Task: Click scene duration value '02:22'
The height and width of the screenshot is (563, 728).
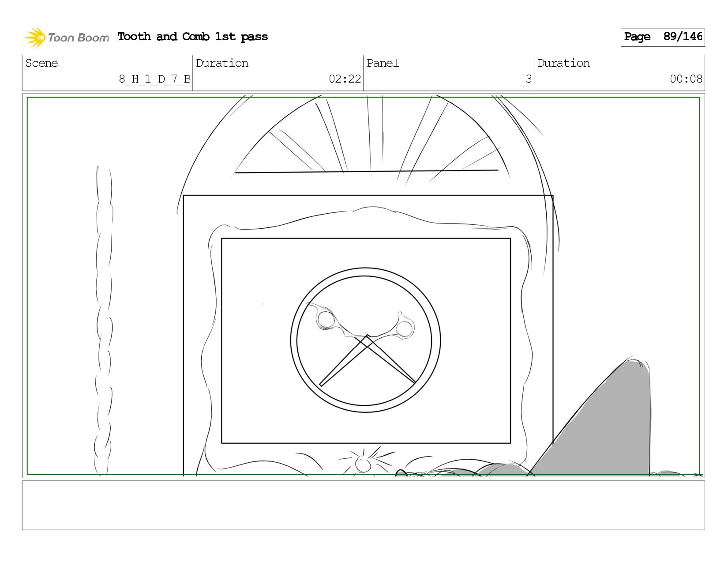Action: tap(345, 79)
